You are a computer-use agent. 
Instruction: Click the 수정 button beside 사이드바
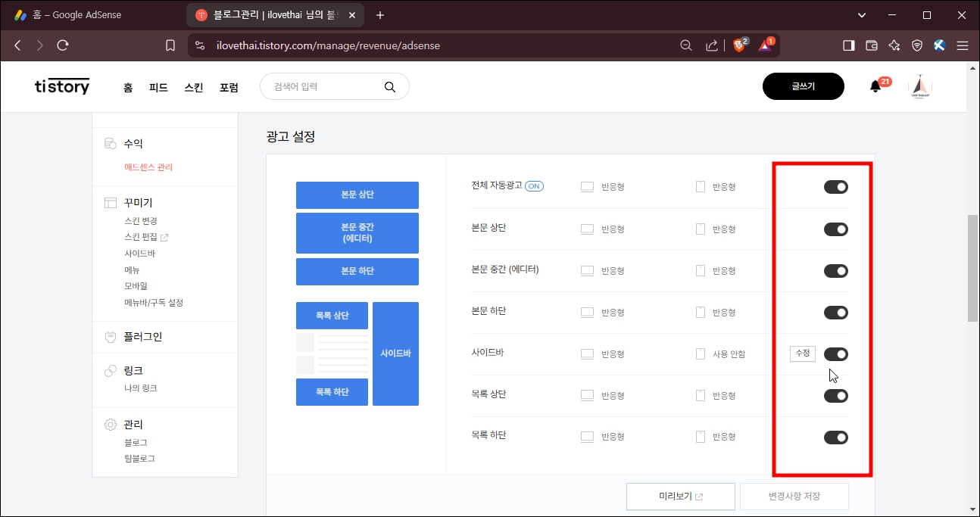[x=802, y=353]
